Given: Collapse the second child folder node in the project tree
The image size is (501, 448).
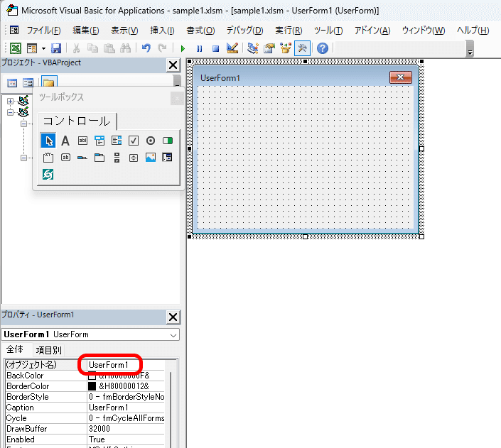Looking at the screenshot, I should click(x=23, y=158).
